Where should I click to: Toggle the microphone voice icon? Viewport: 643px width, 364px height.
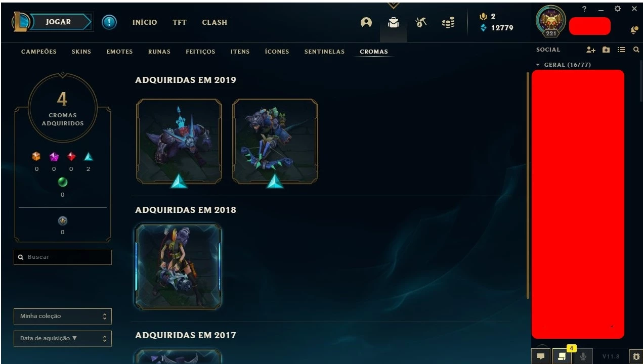[583, 356]
